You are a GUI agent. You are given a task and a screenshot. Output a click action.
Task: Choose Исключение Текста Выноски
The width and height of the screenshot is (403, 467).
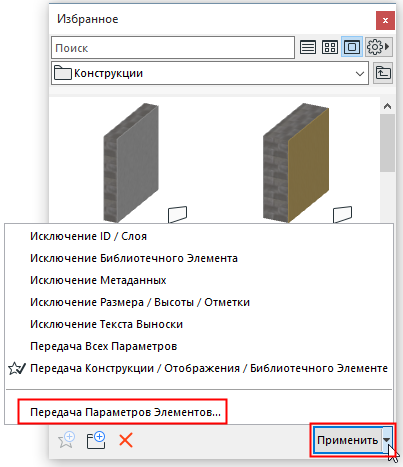[x=199, y=324]
